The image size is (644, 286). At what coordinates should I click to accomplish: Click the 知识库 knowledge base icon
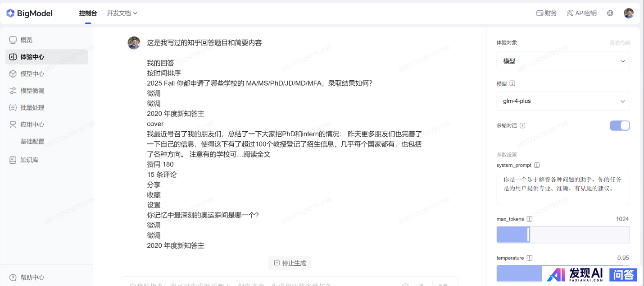pos(13,160)
